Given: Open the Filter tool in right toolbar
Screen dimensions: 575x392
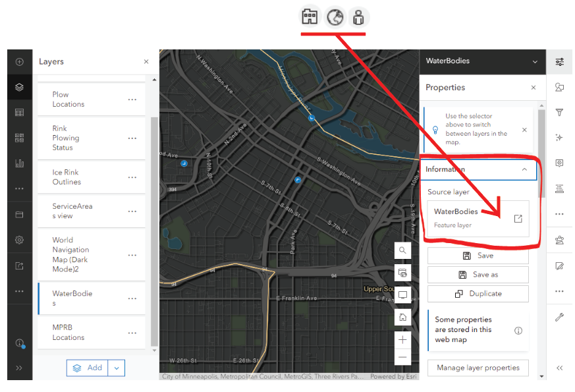Looking at the screenshot, I should (559, 112).
